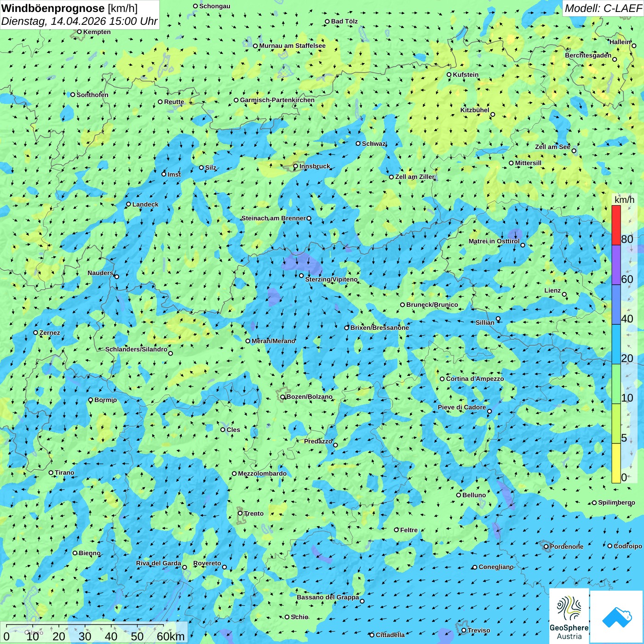Click the Trento city label
The image size is (644, 644).
[x=254, y=513]
